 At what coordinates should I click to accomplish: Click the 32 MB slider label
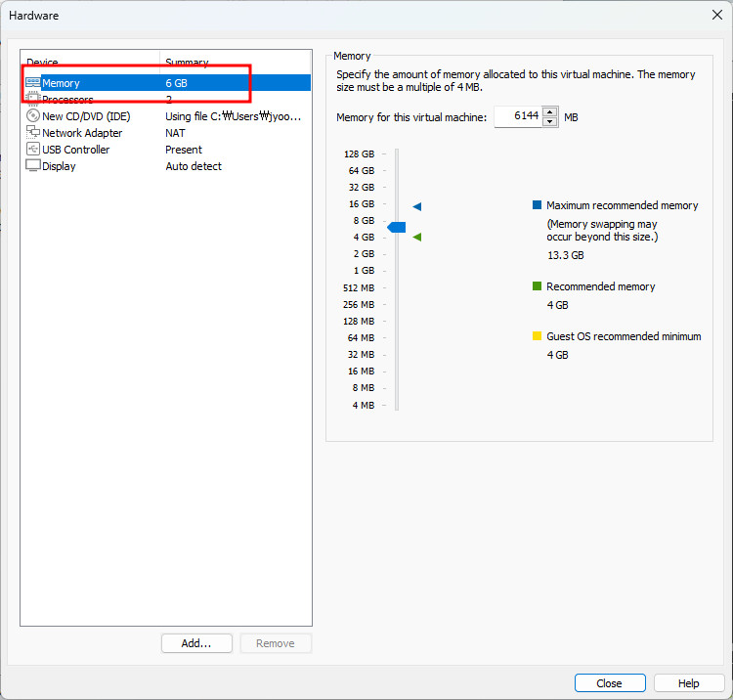[x=361, y=355]
